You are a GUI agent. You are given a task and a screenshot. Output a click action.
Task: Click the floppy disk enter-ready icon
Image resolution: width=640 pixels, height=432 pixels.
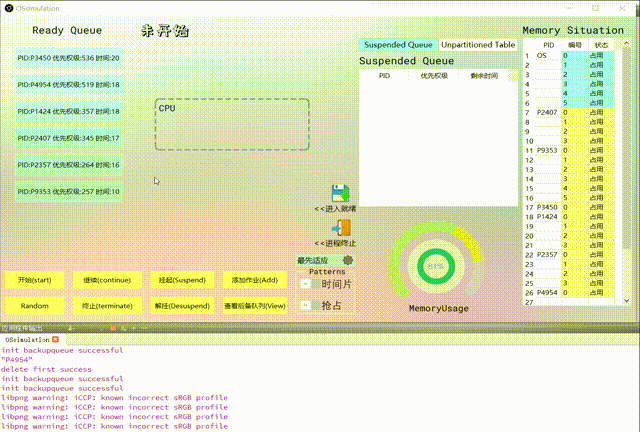click(x=340, y=193)
